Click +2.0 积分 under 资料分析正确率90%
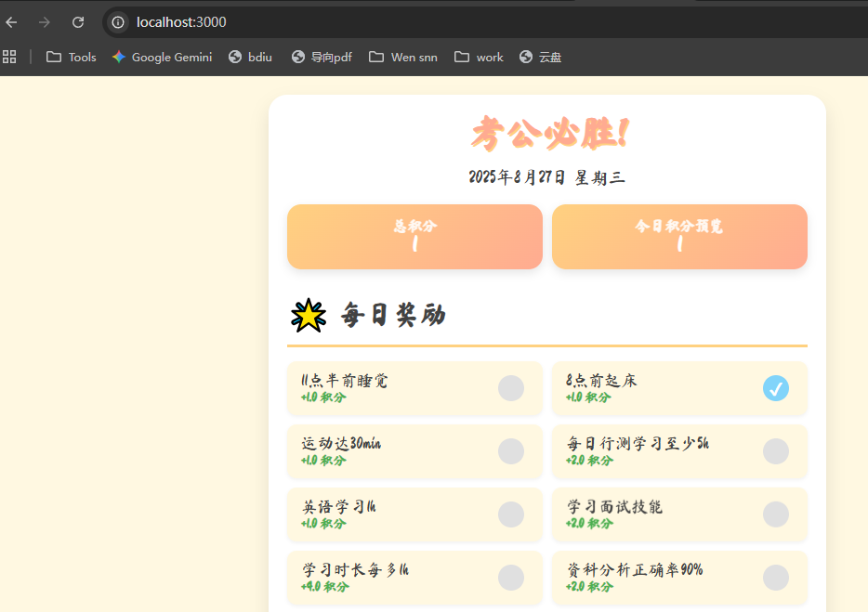This screenshot has height=612, width=868. pos(589,587)
